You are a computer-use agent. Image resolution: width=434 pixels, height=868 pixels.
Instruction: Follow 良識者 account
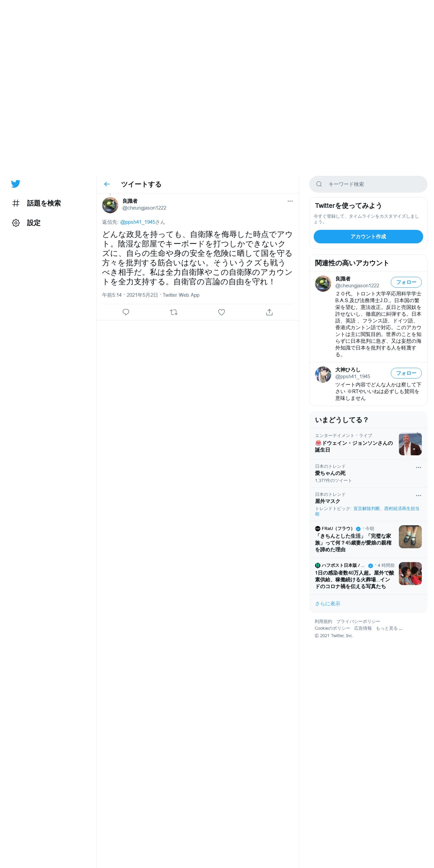[x=406, y=282]
